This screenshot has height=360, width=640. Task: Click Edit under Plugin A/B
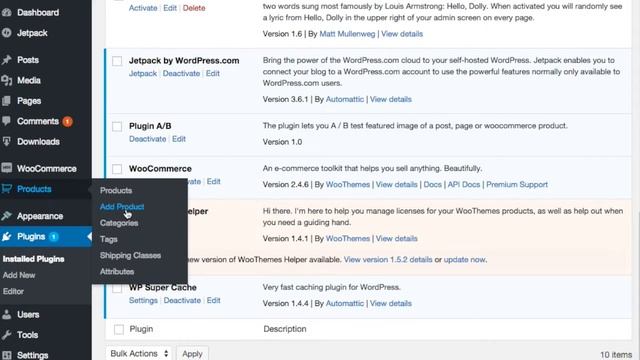click(x=179, y=139)
